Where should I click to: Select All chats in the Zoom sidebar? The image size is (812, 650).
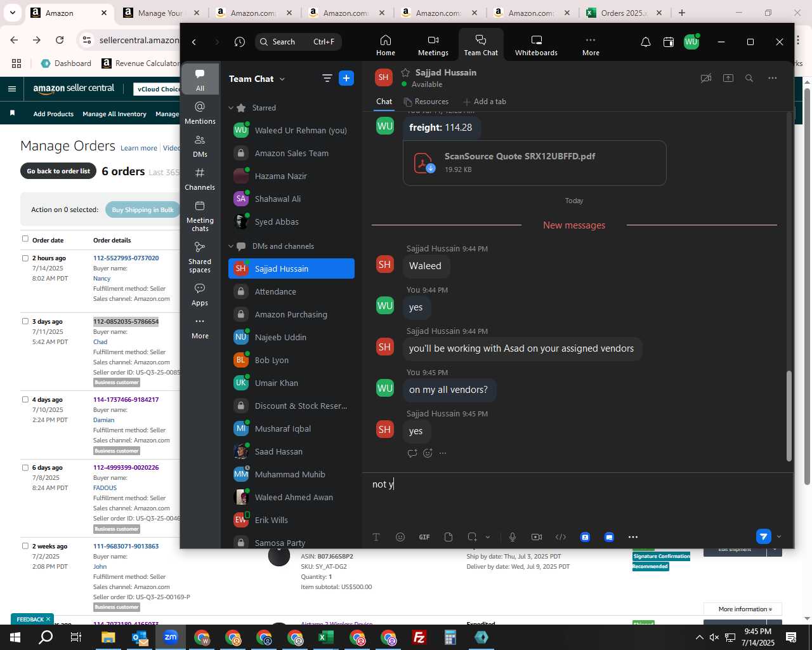click(200, 79)
